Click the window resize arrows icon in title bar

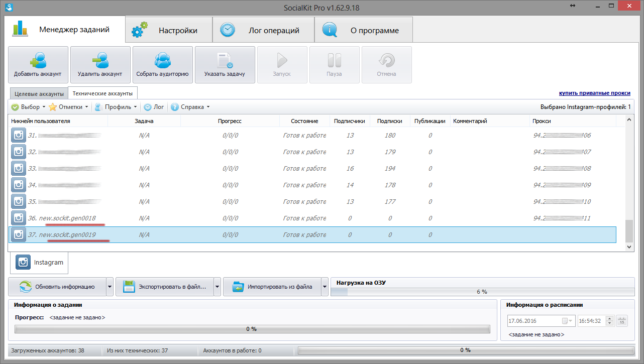click(573, 5)
